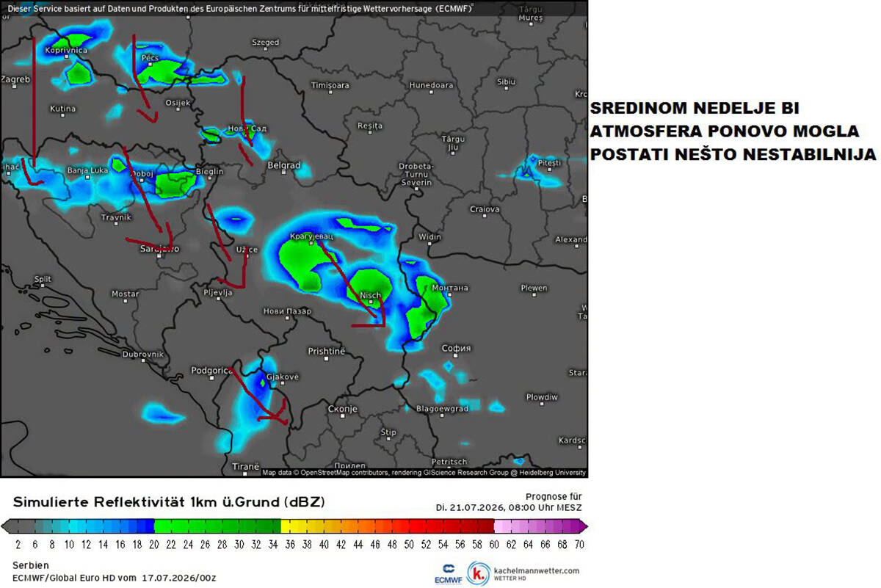Click the kachelmannwetter.com link text
This screenshot has height=588, width=881.
click(537, 570)
